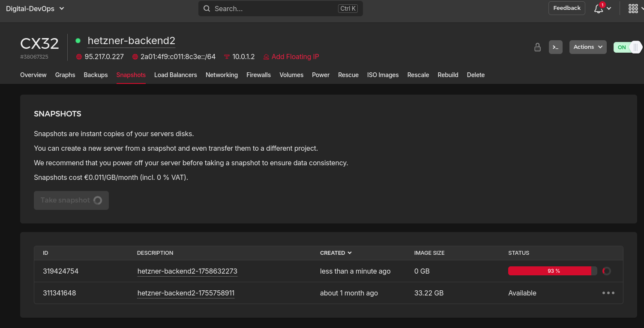This screenshot has width=644, height=328.
Task: Expand the notifications chevron
Action: pos(609,9)
